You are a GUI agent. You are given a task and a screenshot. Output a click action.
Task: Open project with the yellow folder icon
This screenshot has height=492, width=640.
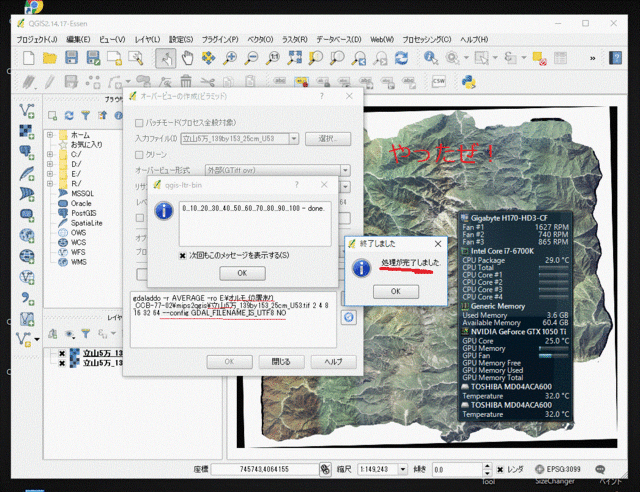pos(50,58)
